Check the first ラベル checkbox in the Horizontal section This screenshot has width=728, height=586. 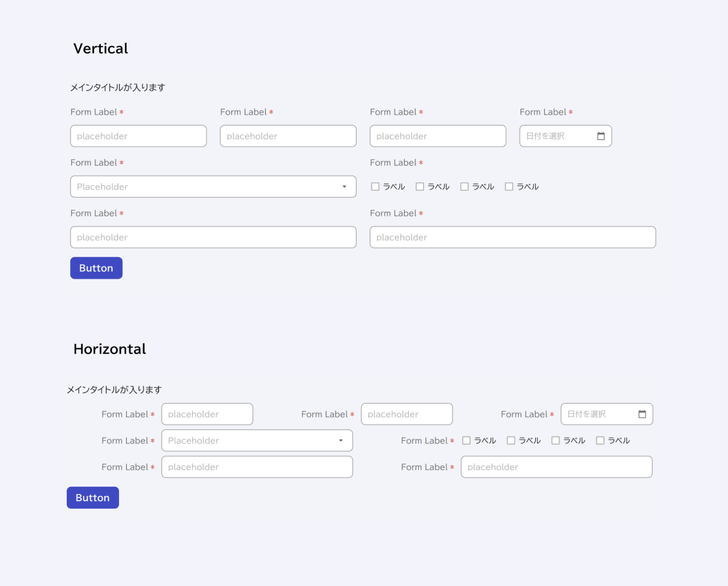point(466,440)
